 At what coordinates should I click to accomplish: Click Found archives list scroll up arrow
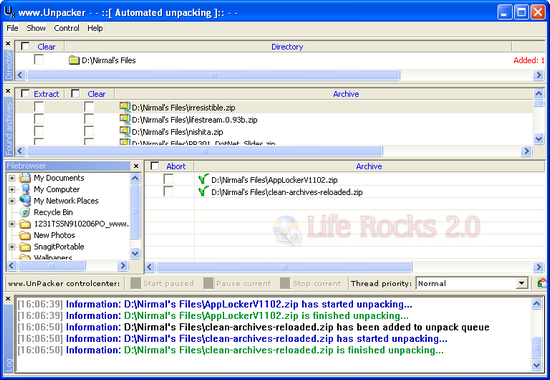(539, 93)
